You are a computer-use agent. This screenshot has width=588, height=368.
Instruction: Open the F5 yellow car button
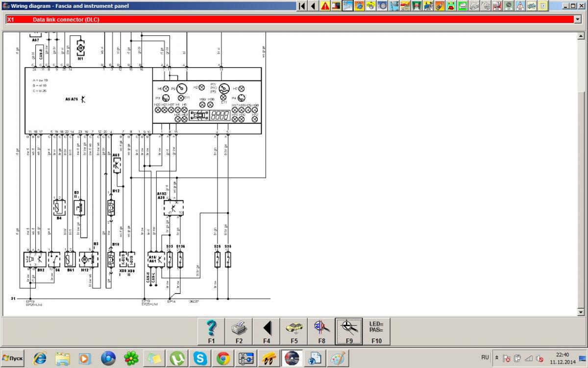point(294,331)
